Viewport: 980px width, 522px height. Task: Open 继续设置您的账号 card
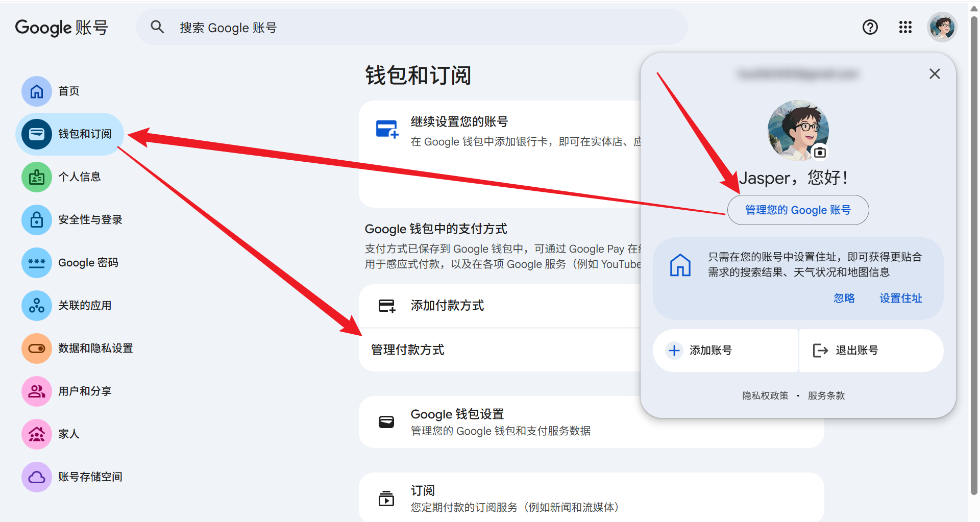click(500, 154)
